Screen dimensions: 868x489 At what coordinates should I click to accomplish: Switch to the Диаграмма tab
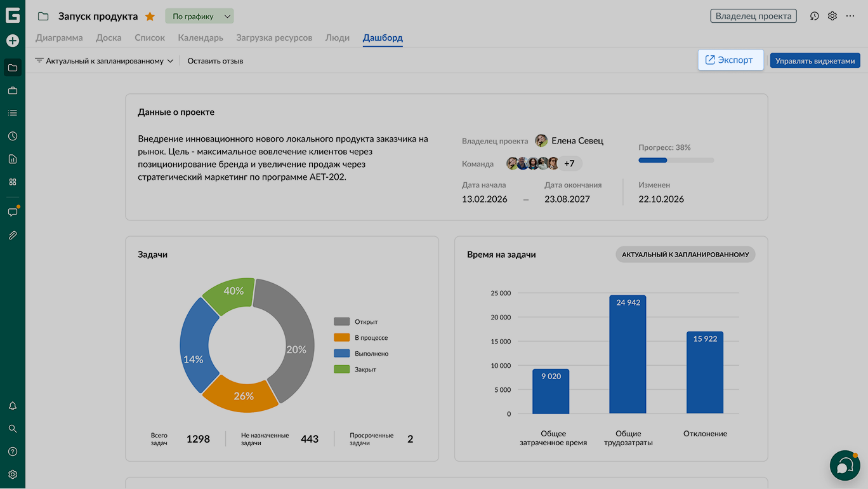[59, 37]
